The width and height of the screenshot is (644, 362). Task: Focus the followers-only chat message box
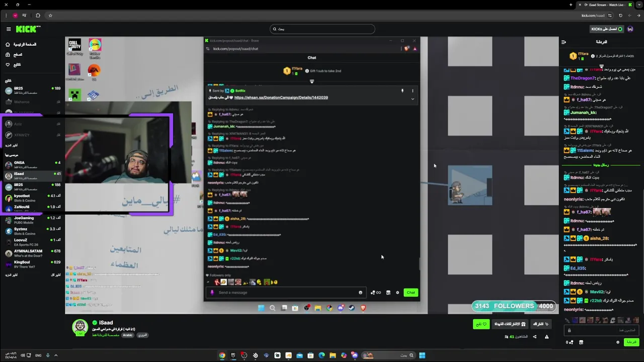pos(601,330)
